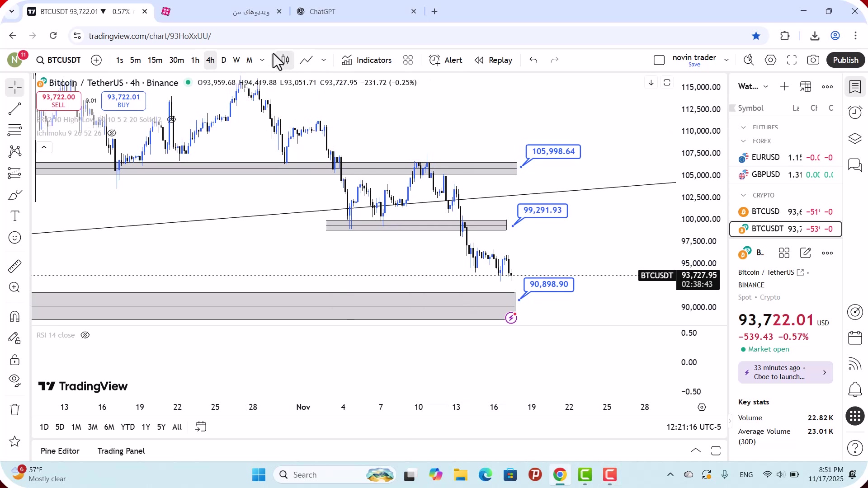Click the compare or add symbol plus
This screenshot has height=488, width=868.
[x=96, y=60]
